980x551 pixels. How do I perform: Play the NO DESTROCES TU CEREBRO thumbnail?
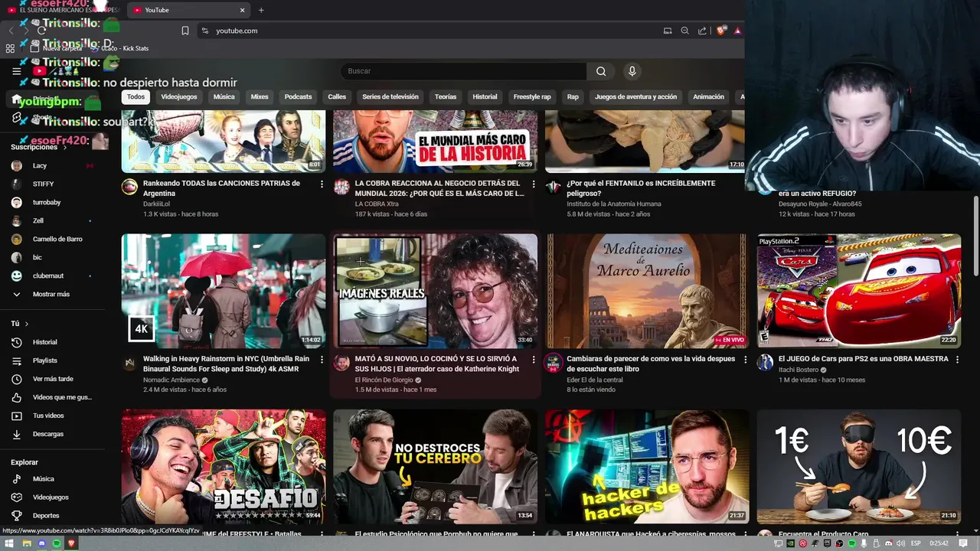435,466
